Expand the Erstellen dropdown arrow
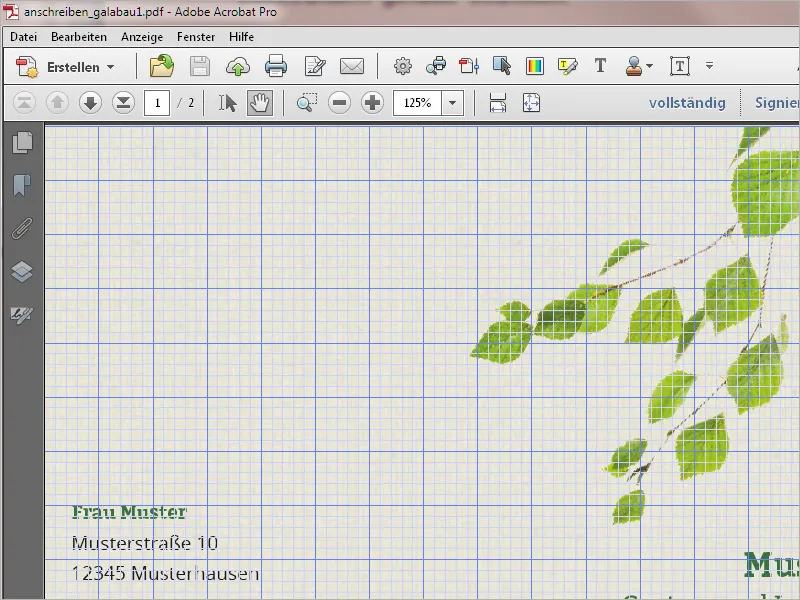Image resolution: width=800 pixels, height=600 pixels. (x=111, y=67)
